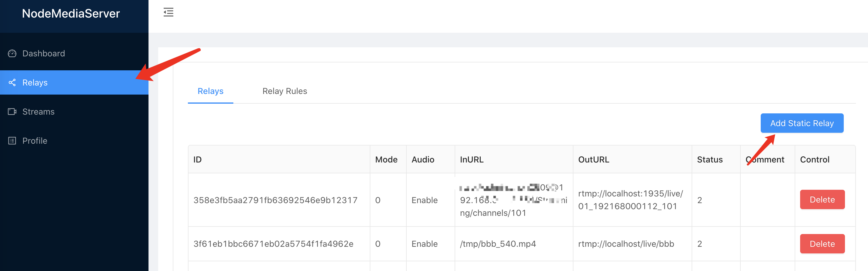Viewport: 868px width, 271px height.
Task: Select the Relays sidebar entry
Action: point(74,82)
